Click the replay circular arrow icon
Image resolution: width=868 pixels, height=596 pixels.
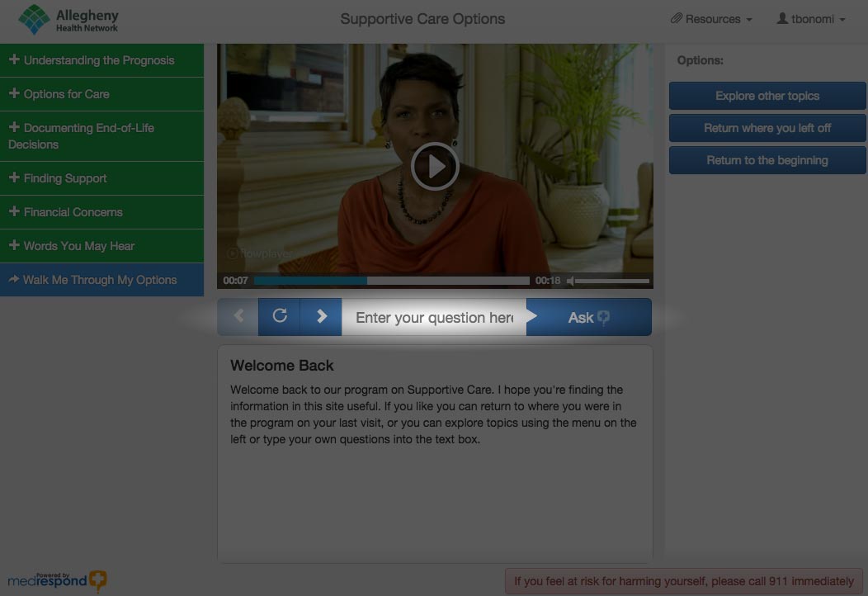[x=280, y=316]
